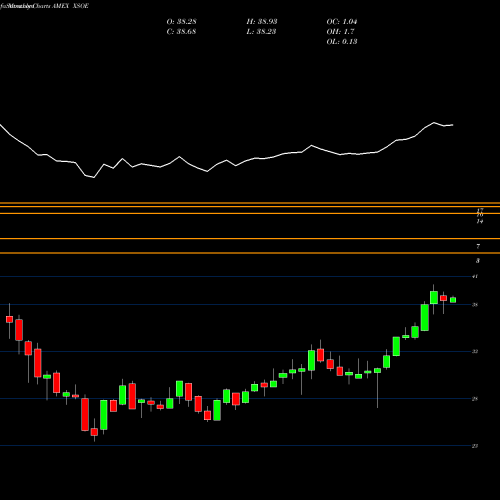Click the OH: 1.7 reading

pos(340,32)
